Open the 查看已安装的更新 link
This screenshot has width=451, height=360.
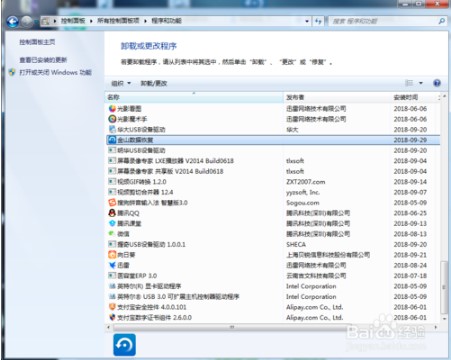pyautogui.click(x=43, y=60)
